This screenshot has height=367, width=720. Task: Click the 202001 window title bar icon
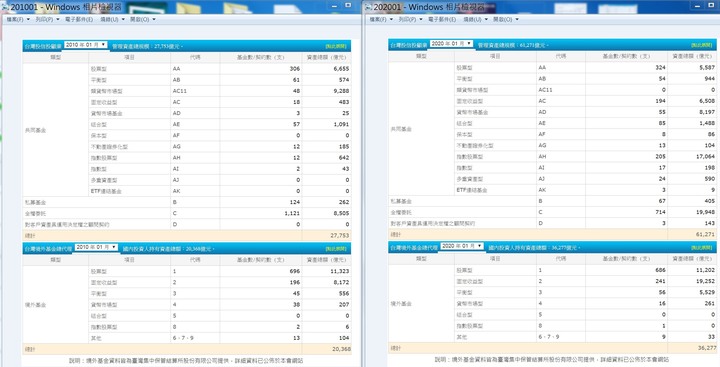tap(369, 7)
